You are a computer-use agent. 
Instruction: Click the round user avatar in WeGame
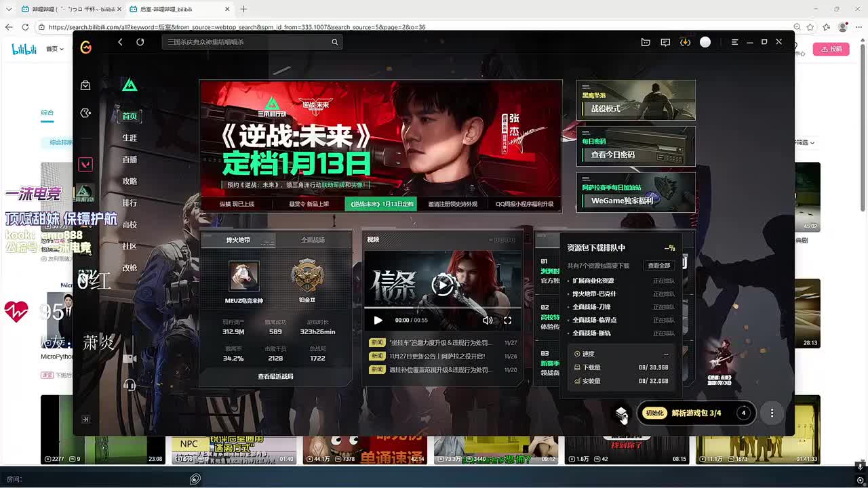[x=705, y=42]
